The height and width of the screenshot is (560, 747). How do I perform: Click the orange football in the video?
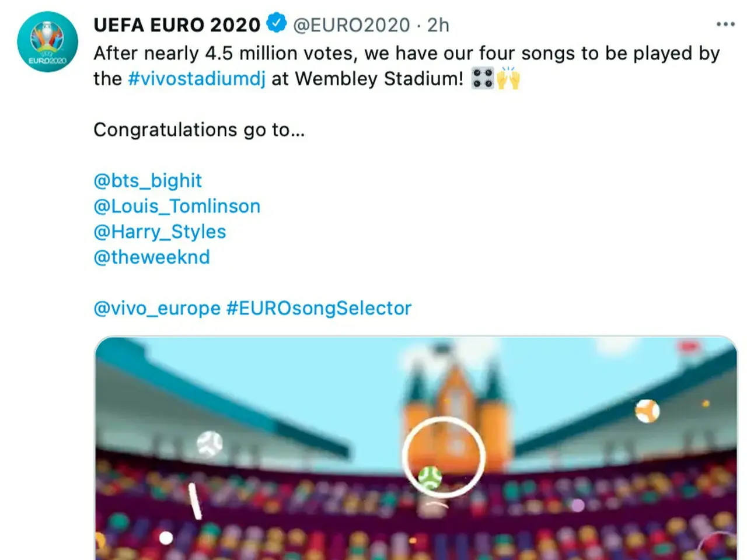tap(647, 411)
